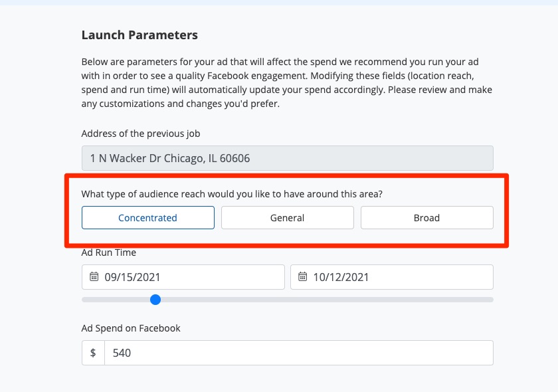
Task: Click the slider track left of the handle
Action: coord(116,300)
